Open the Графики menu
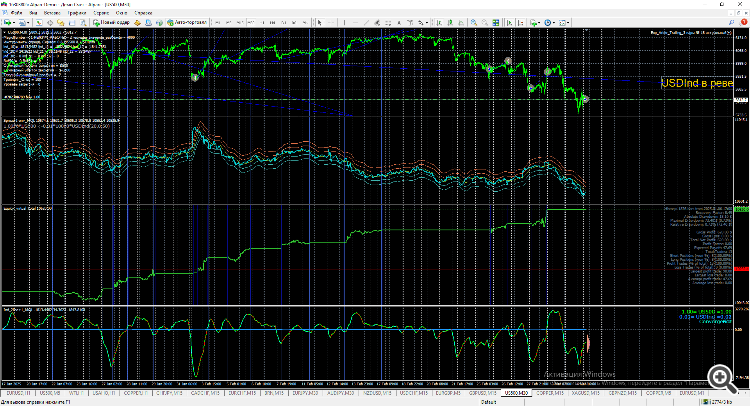 tap(77, 13)
